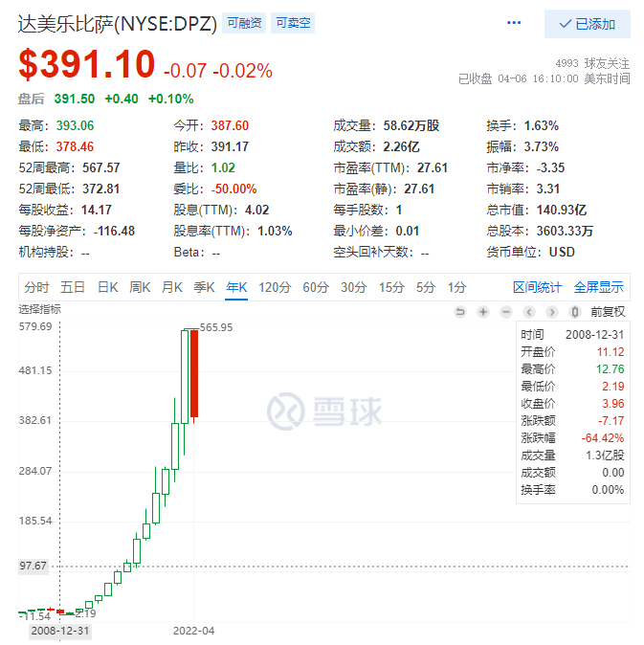Click the tall green 2021 candle
Viewport: 644px width, 645px height.
(185, 376)
